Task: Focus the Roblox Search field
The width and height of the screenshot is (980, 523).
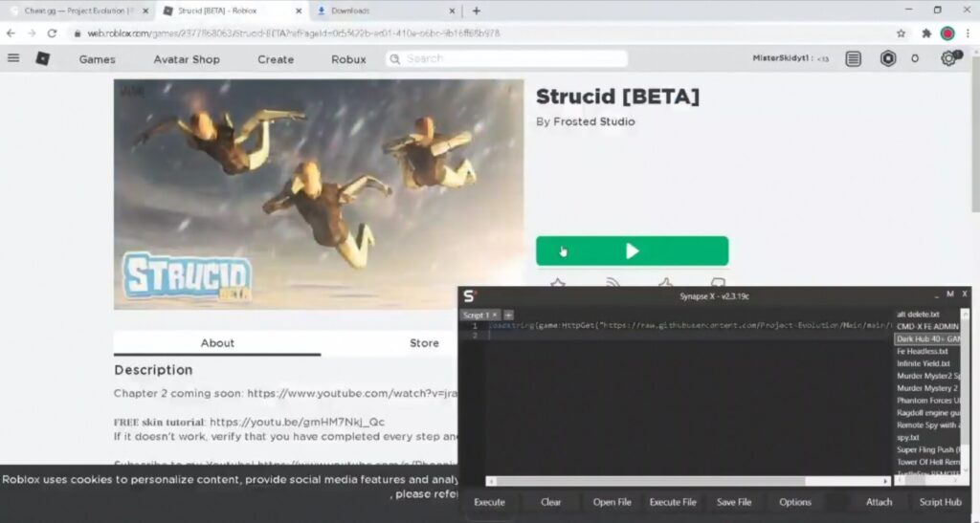Action: pos(506,58)
